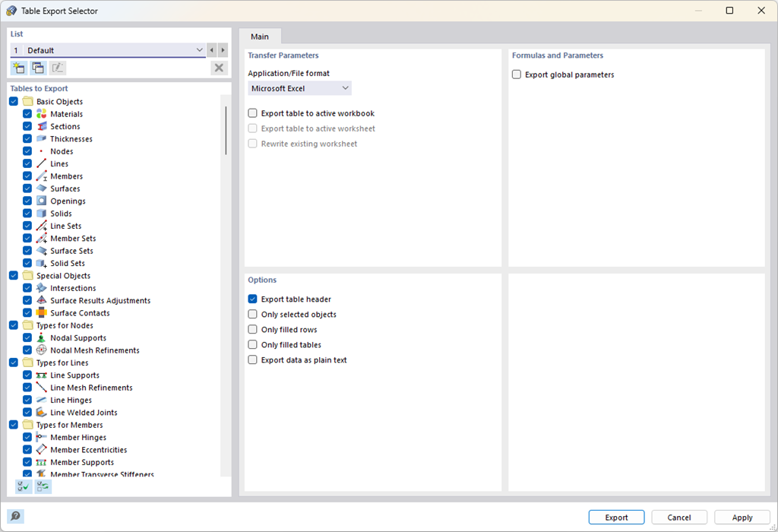Click the Nodal Supports icon

(x=40, y=337)
